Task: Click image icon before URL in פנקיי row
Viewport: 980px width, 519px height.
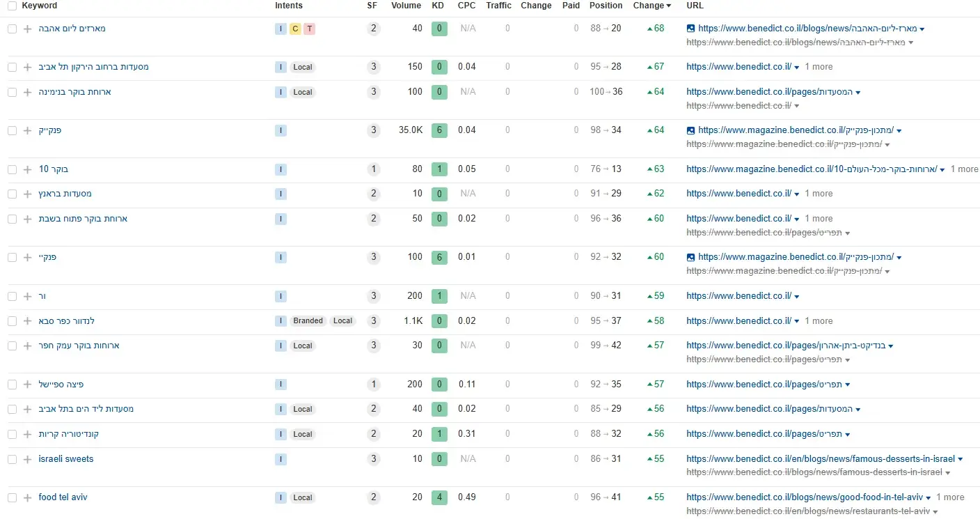Action: [690, 257]
